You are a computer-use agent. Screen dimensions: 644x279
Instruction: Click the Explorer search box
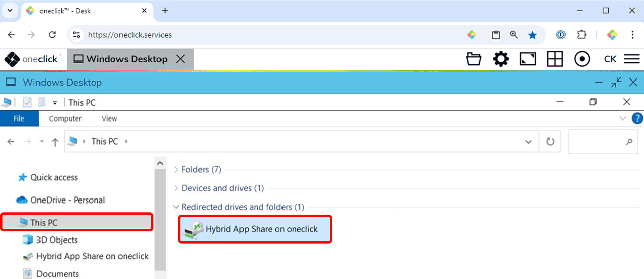pos(597,142)
